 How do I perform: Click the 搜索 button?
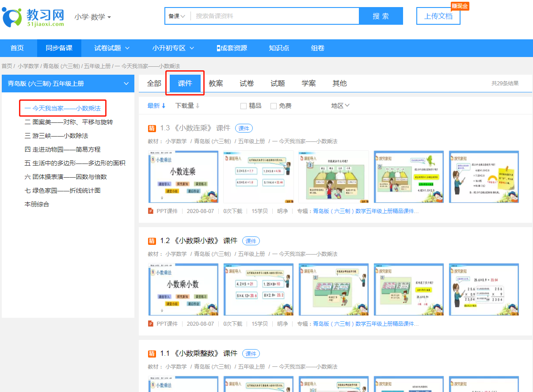point(381,16)
